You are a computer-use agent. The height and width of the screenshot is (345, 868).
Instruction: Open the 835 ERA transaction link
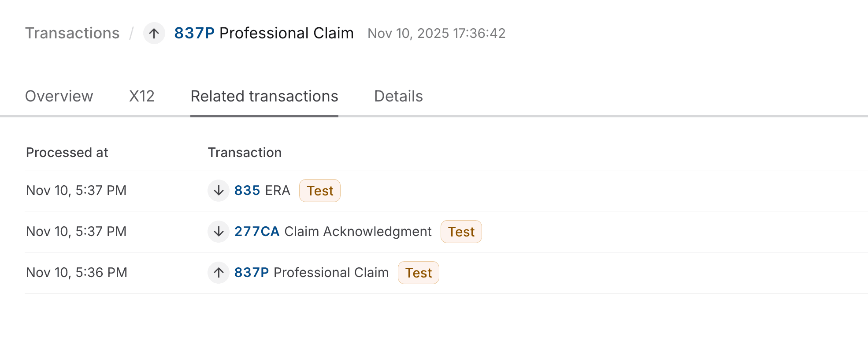247,191
